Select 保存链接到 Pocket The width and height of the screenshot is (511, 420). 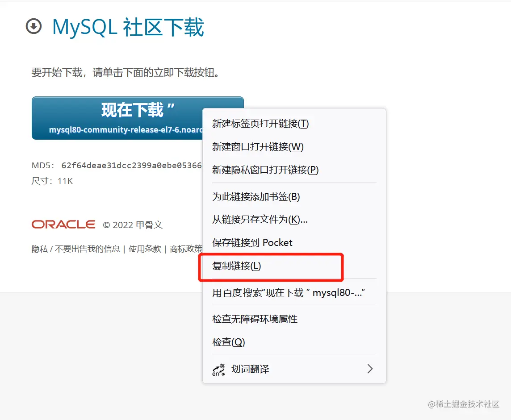point(253,242)
